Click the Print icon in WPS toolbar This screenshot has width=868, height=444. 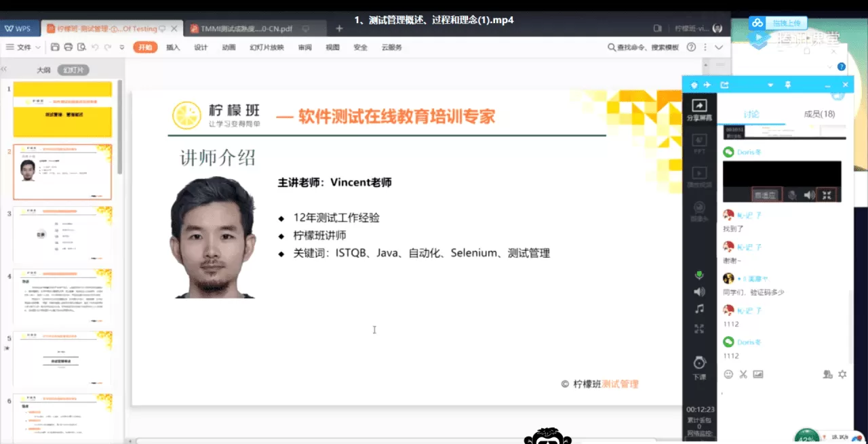click(x=68, y=47)
